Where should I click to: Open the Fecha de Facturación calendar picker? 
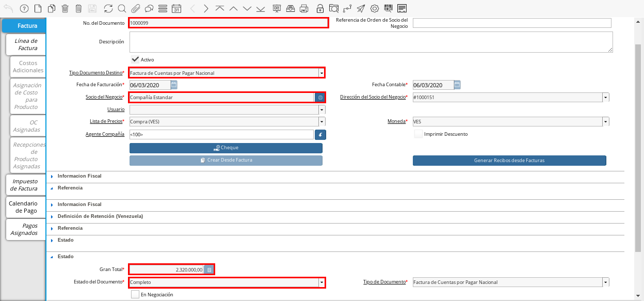(x=174, y=85)
